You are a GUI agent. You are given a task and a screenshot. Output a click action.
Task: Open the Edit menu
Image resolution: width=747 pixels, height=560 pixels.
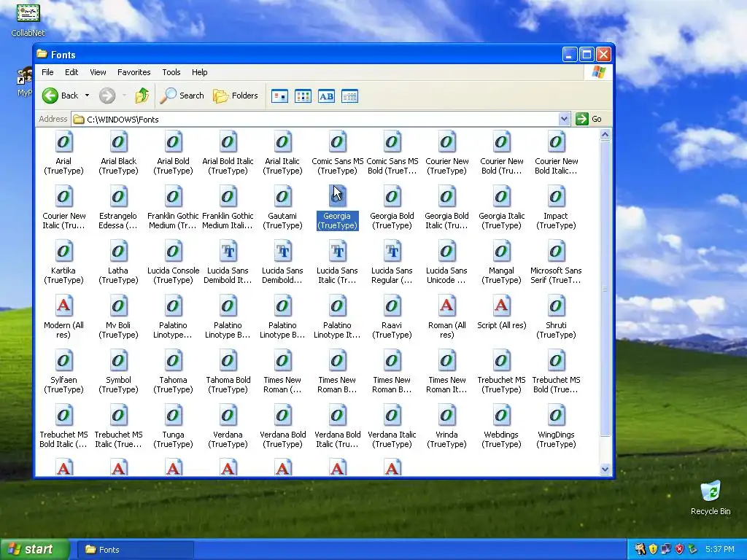[71, 72]
